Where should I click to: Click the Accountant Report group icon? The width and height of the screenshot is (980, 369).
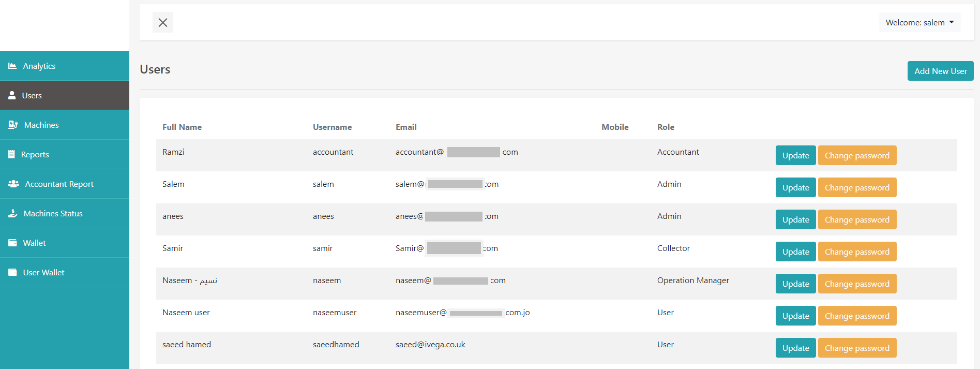pyautogui.click(x=13, y=184)
